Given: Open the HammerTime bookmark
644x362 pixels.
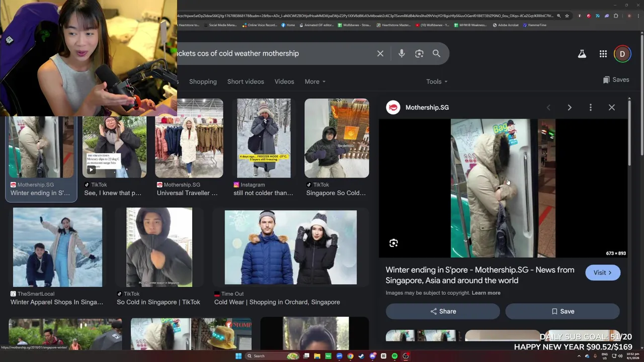Looking at the screenshot, I should [x=535, y=25].
